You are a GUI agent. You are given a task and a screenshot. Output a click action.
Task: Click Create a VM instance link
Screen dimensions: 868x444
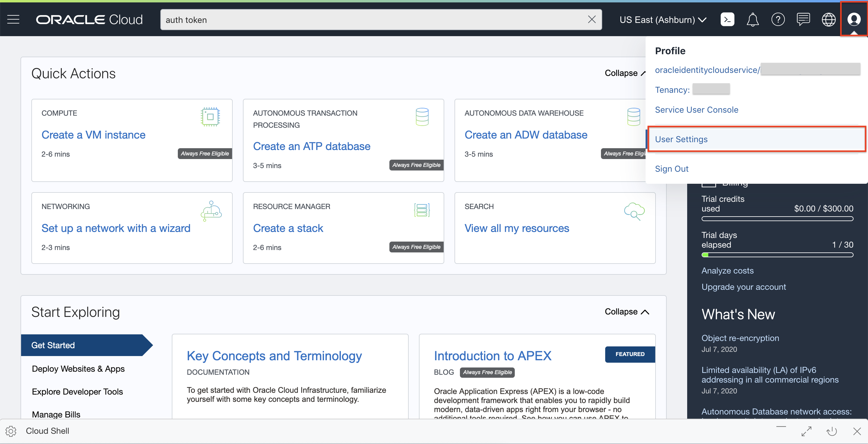(x=93, y=135)
